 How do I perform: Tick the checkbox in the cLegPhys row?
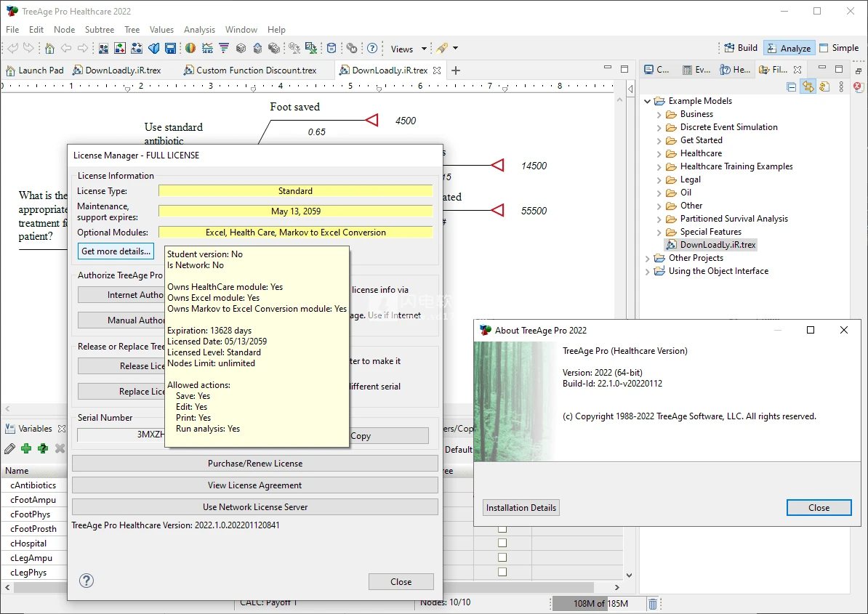(x=502, y=572)
